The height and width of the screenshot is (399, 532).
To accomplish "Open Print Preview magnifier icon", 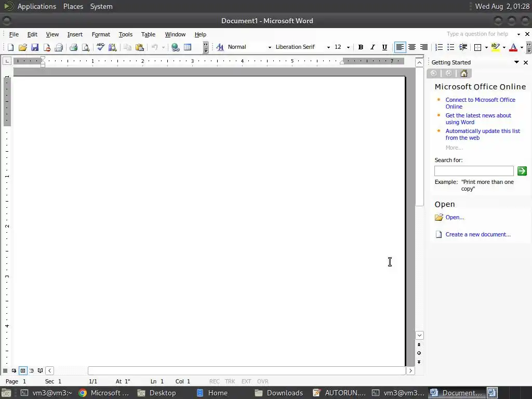I will coord(86,47).
